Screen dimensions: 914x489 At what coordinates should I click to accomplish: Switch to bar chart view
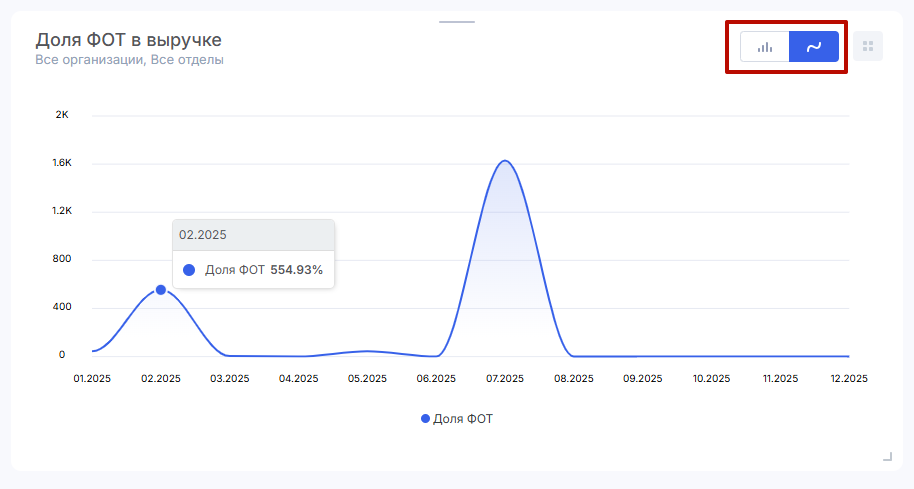coord(765,47)
